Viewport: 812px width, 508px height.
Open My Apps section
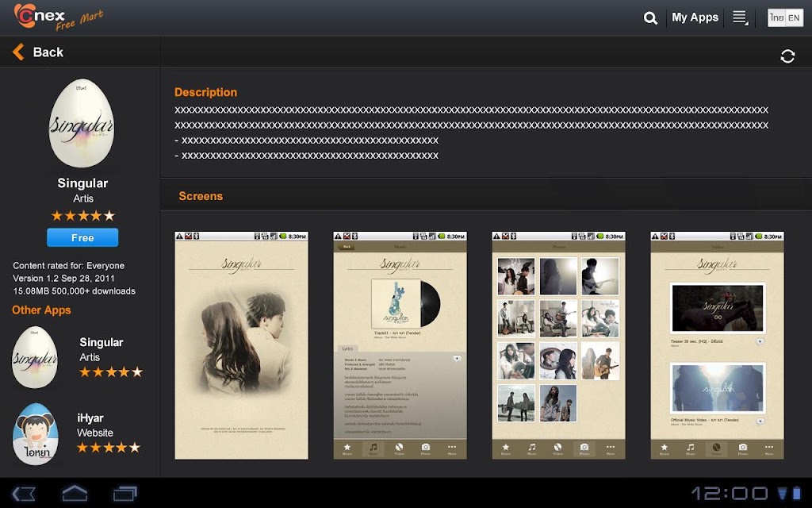click(695, 17)
